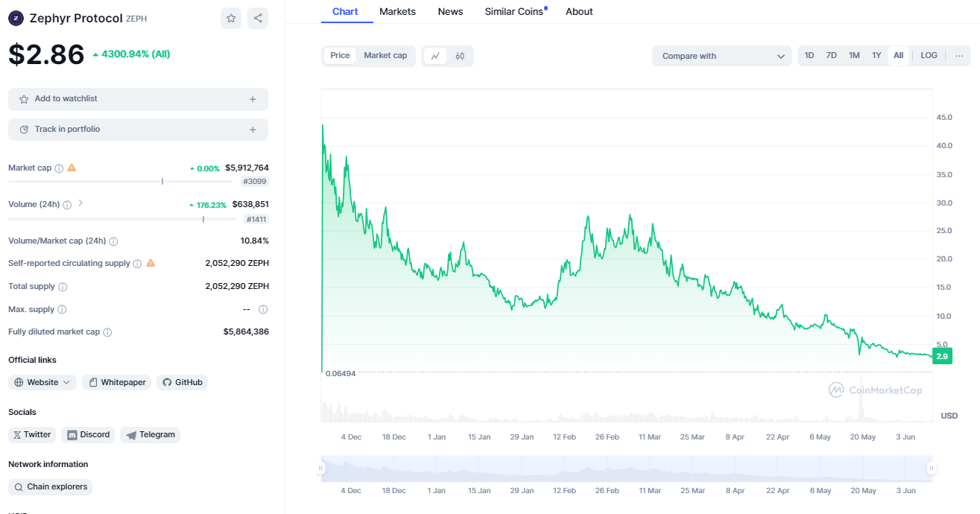Open the Markets tab

click(397, 12)
